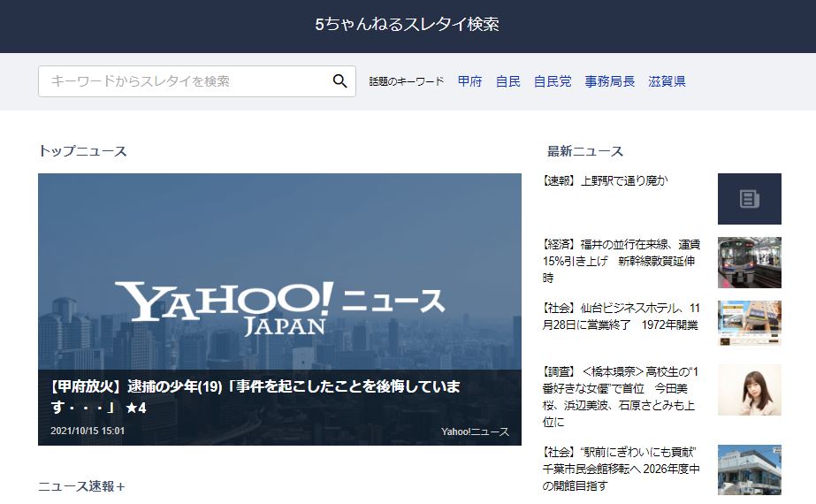The width and height of the screenshot is (816, 504).
Task: Select trending keyword 甲府
Action: coord(470,81)
